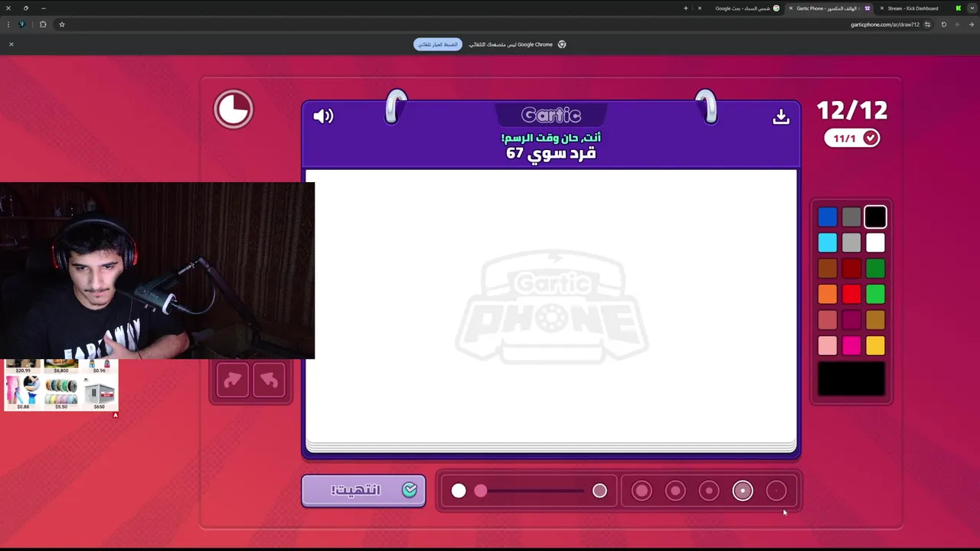Viewport: 980px width, 551px height.
Task: Click the opacity slider handle
Action: pos(480,491)
